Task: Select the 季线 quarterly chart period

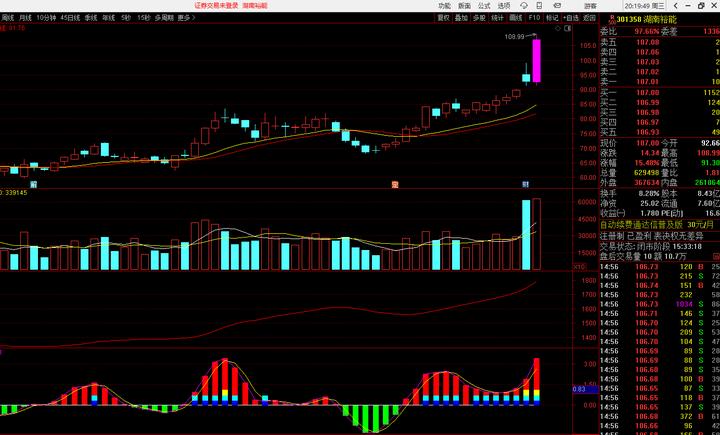Action: pyautogui.click(x=91, y=17)
